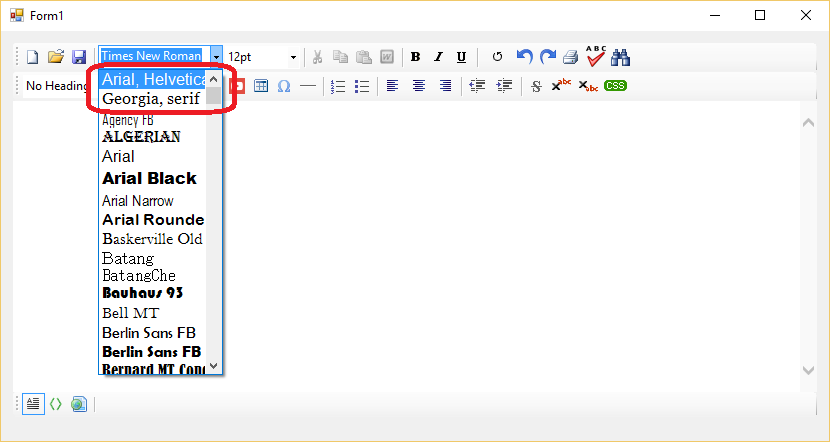Switch to HTML source view with the angle brackets icon
The height and width of the screenshot is (442, 830).
pos(56,404)
